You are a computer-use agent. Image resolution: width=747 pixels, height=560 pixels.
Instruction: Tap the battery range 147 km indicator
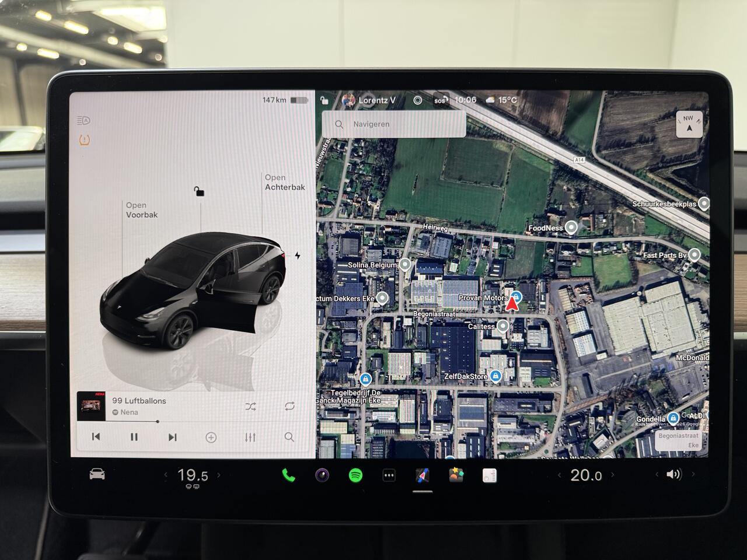tap(285, 100)
